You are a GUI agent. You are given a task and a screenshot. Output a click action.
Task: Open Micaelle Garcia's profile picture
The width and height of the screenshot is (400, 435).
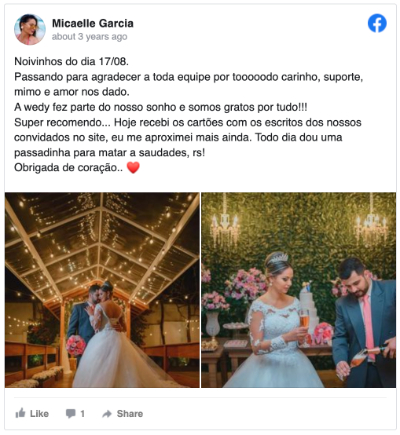30,29
